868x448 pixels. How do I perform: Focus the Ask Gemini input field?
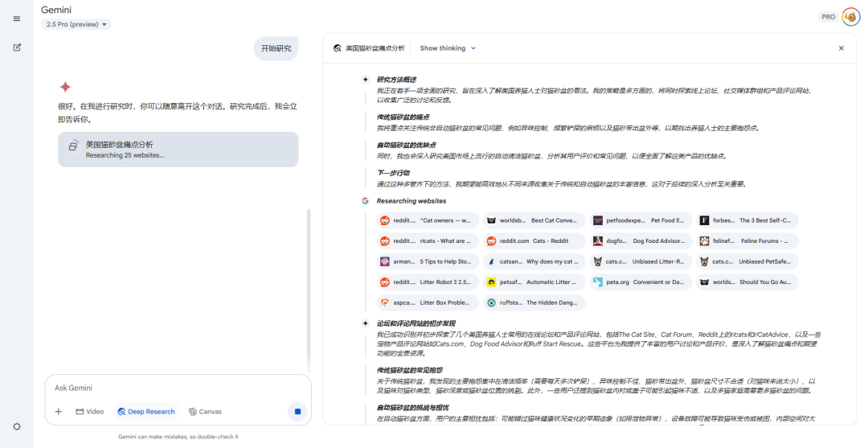[178, 388]
